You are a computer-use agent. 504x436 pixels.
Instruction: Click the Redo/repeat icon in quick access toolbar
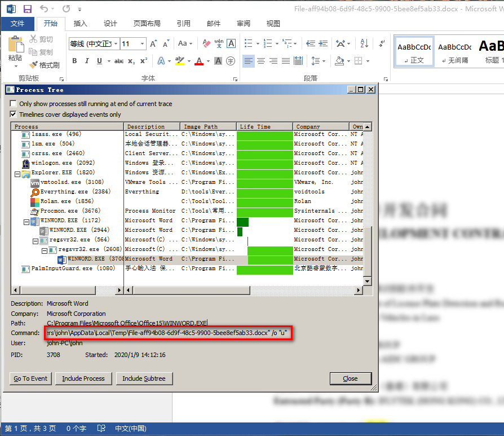click(66, 8)
